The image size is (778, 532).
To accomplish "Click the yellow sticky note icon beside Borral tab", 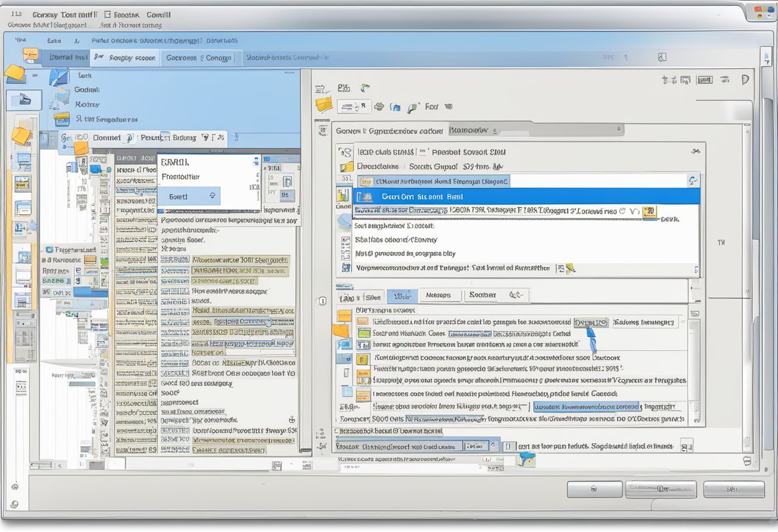I will coord(30,56).
